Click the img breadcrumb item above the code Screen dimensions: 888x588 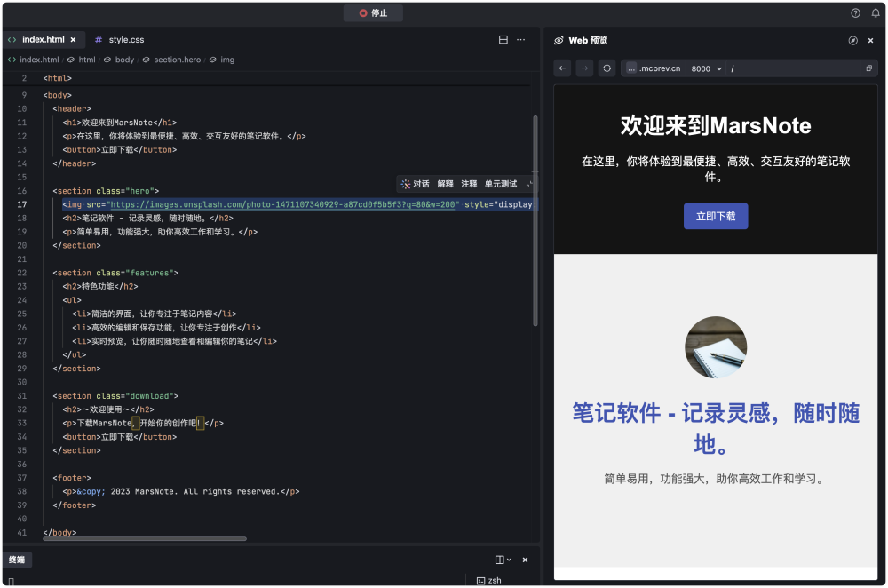pos(227,60)
